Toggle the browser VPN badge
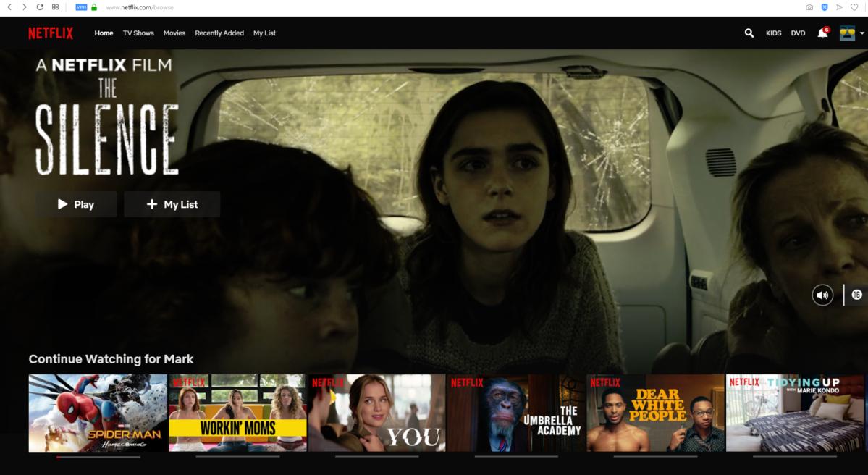 [x=81, y=7]
